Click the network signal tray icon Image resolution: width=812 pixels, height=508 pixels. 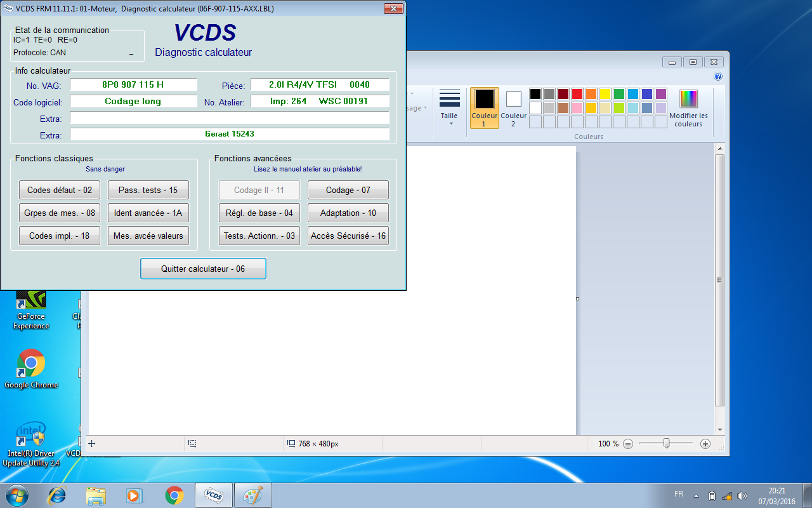[x=727, y=495]
